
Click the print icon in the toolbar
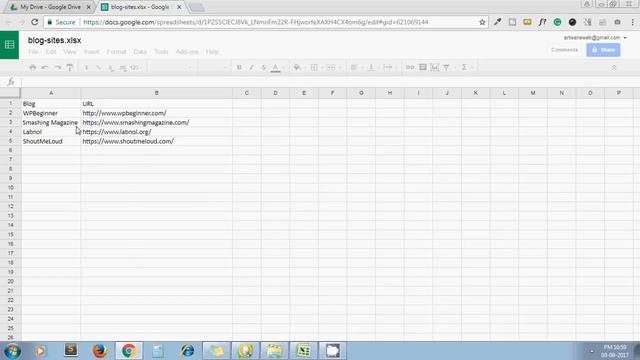[33, 67]
